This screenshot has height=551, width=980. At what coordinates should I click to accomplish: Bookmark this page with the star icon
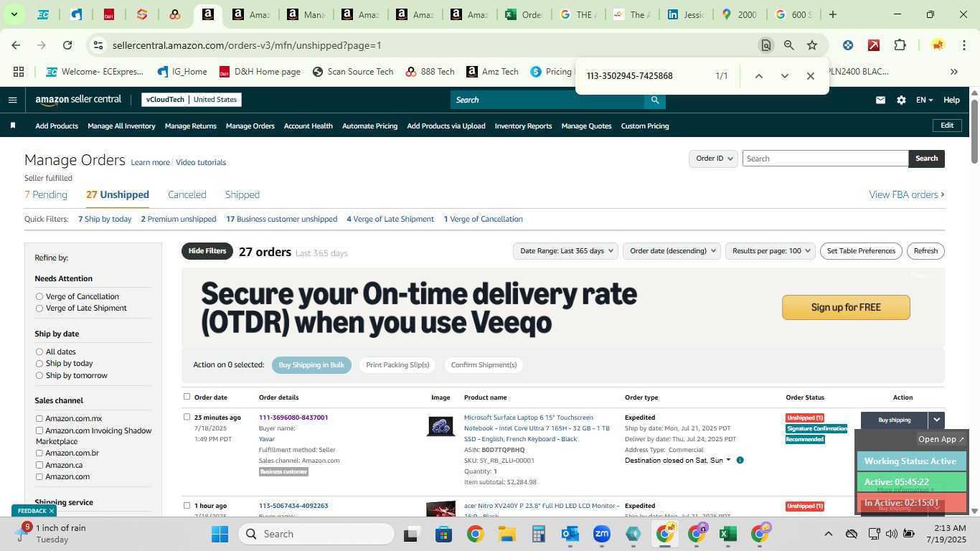(x=812, y=45)
